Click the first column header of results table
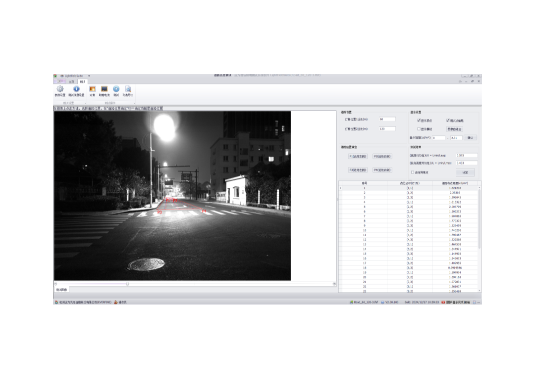Screen dimensions: 540x380 365,183
